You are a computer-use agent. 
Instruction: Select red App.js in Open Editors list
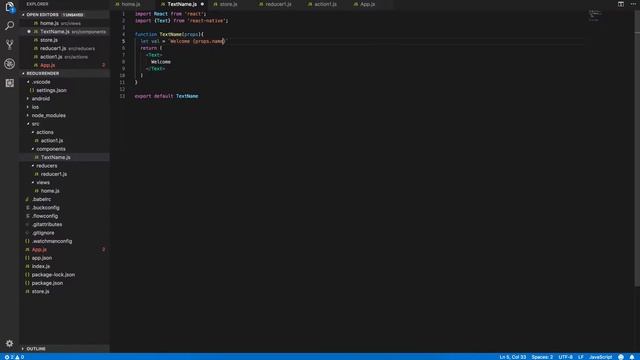[64, 65]
